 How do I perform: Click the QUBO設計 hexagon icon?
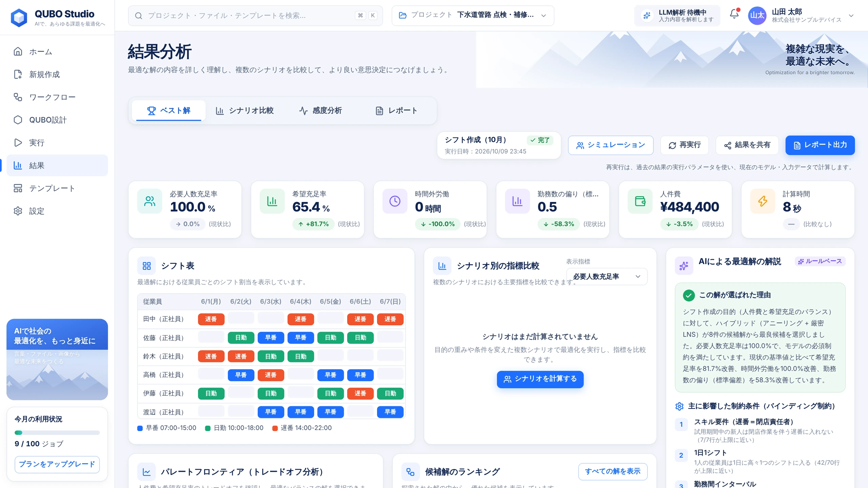[x=18, y=120]
